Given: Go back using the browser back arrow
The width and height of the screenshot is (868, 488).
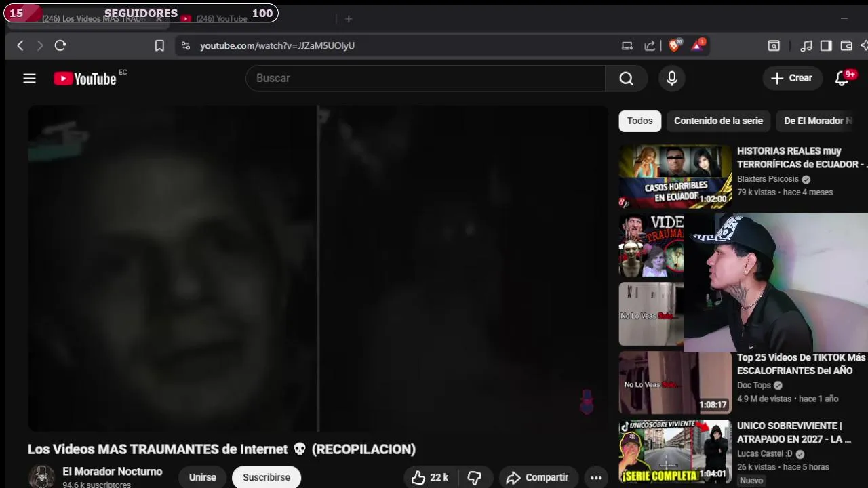Looking at the screenshot, I should click(x=20, y=45).
